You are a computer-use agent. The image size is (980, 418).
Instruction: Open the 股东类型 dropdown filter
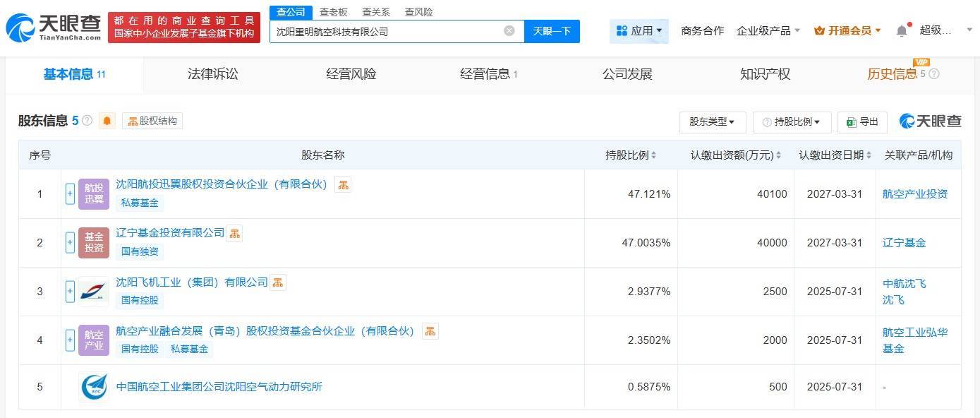pos(713,121)
